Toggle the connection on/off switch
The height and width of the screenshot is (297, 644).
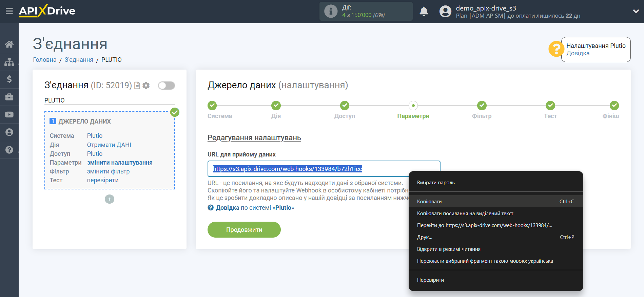(x=167, y=86)
